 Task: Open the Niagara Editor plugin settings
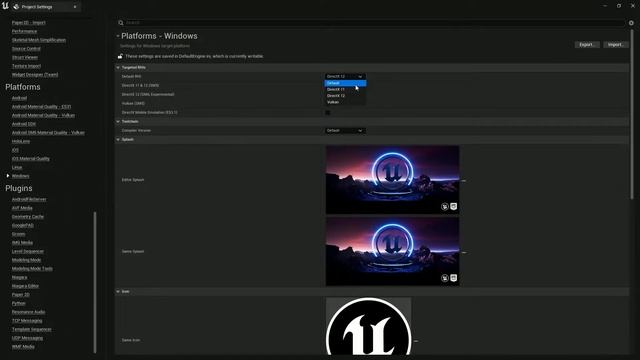coord(25,286)
